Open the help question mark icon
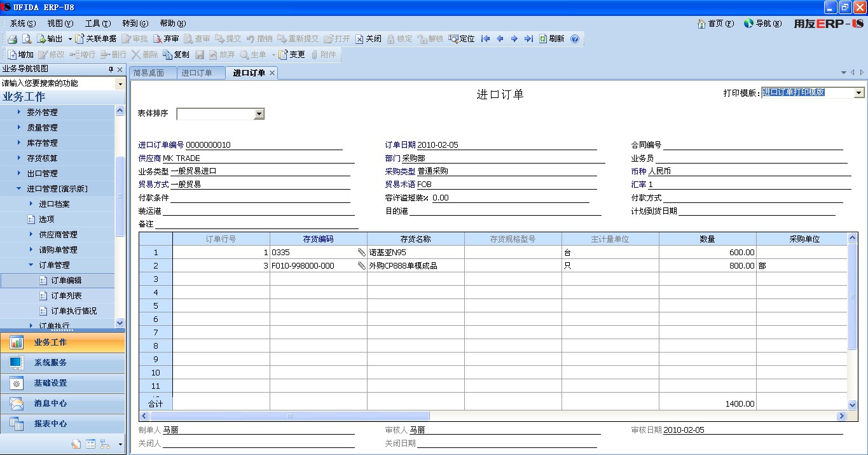 pyautogui.click(x=575, y=39)
